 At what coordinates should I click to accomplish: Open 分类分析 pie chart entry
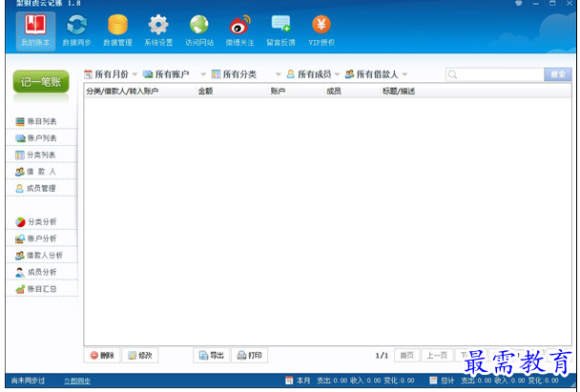[41, 222]
